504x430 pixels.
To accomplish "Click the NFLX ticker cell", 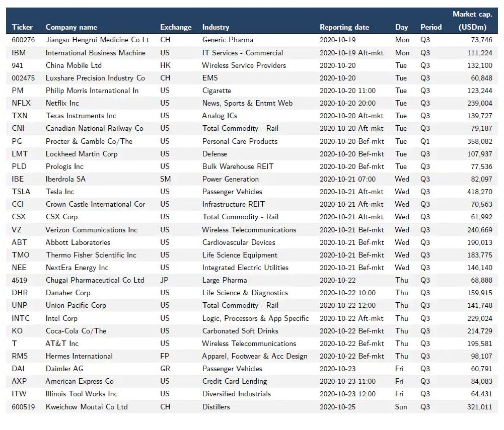I will click(x=21, y=103).
